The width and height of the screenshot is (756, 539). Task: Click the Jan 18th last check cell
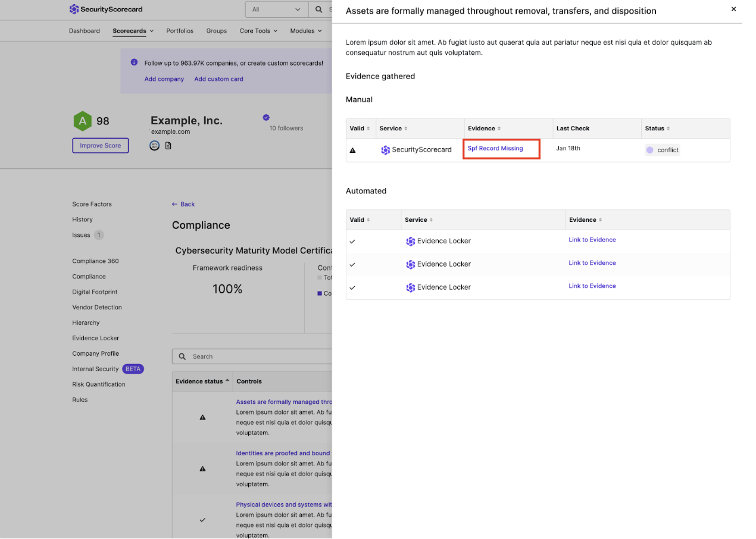click(x=567, y=148)
